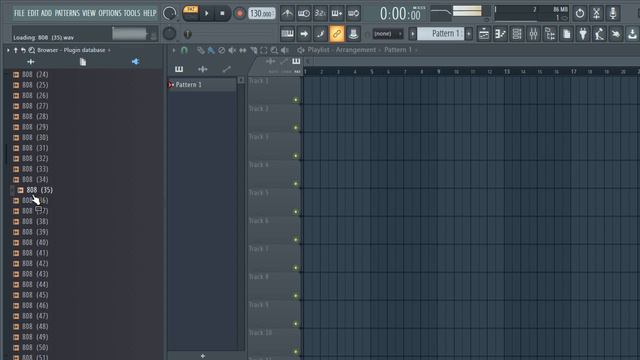The height and width of the screenshot is (360, 640).
Task: Open the tempo tapper icon
Action: pyautogui.click(x=600, y=34)
